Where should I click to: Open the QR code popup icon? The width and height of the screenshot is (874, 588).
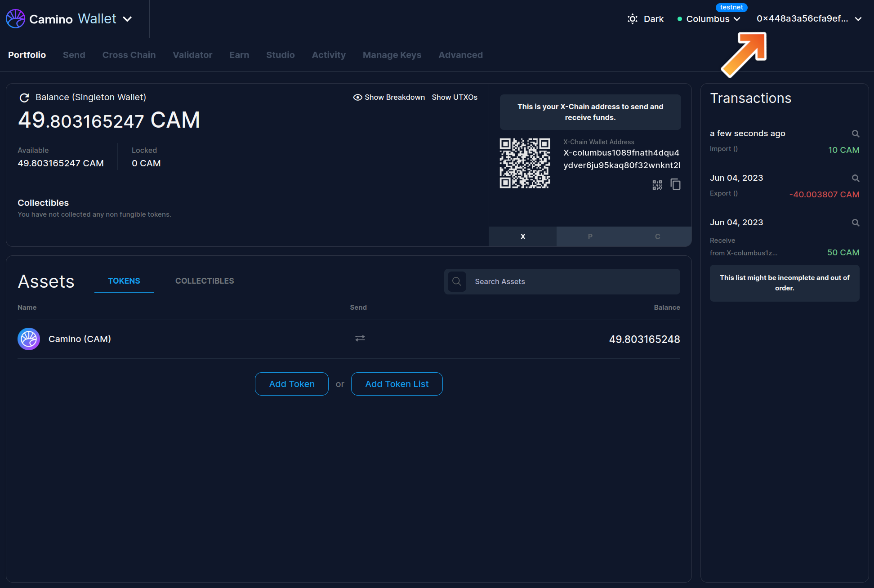click(x=657, y=185)
